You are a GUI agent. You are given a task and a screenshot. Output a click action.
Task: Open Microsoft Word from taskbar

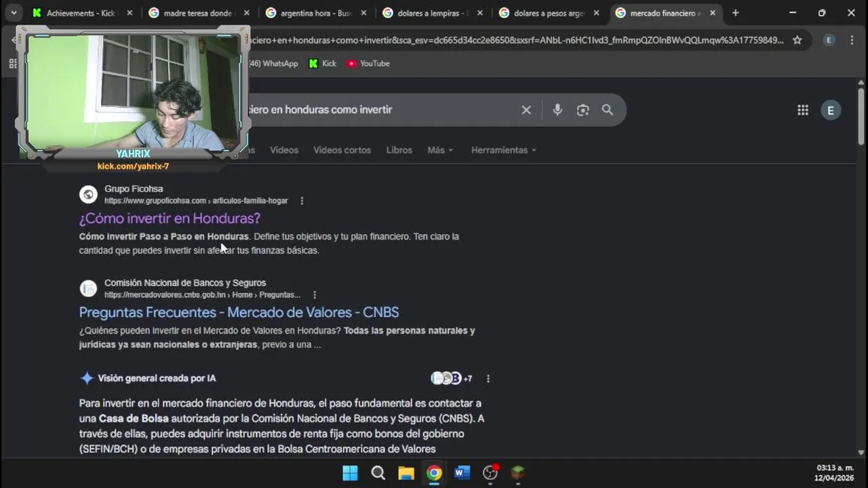click(x=462, y=472)
